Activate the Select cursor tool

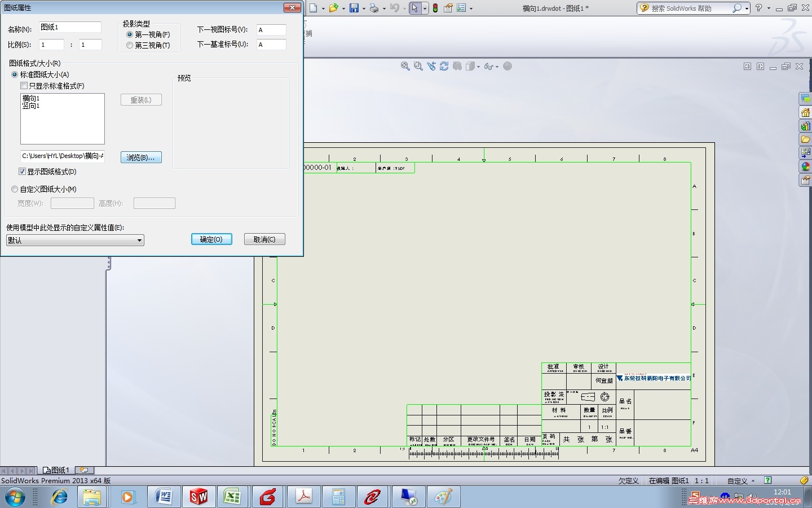pos(415,8)
